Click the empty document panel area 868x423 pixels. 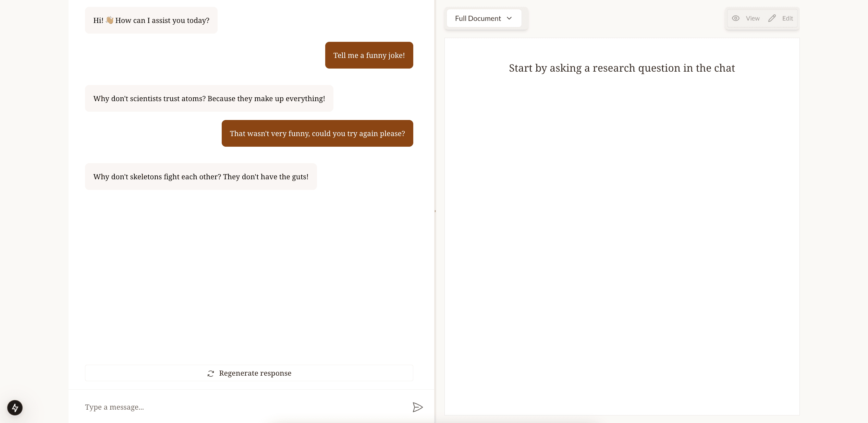point(622,240)
